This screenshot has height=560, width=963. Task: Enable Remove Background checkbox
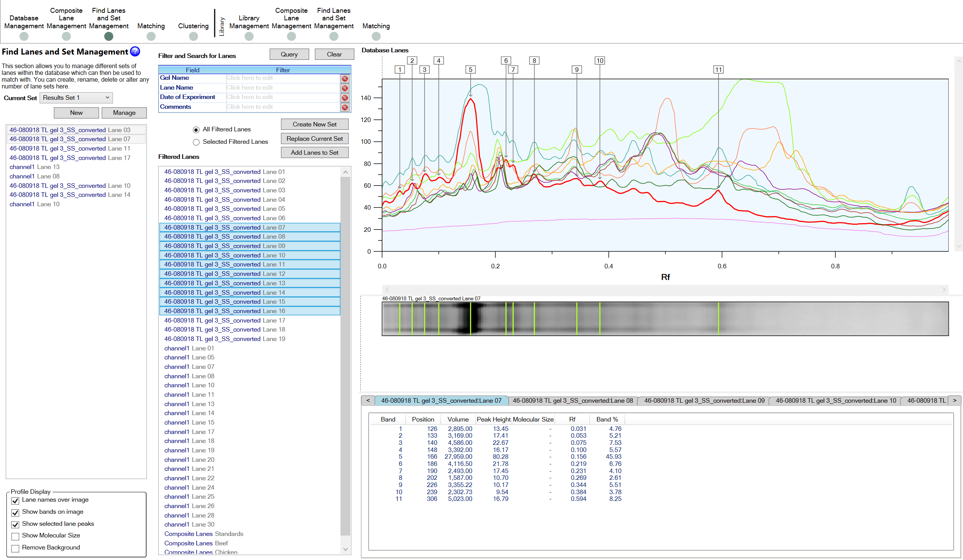click(15, 548)
